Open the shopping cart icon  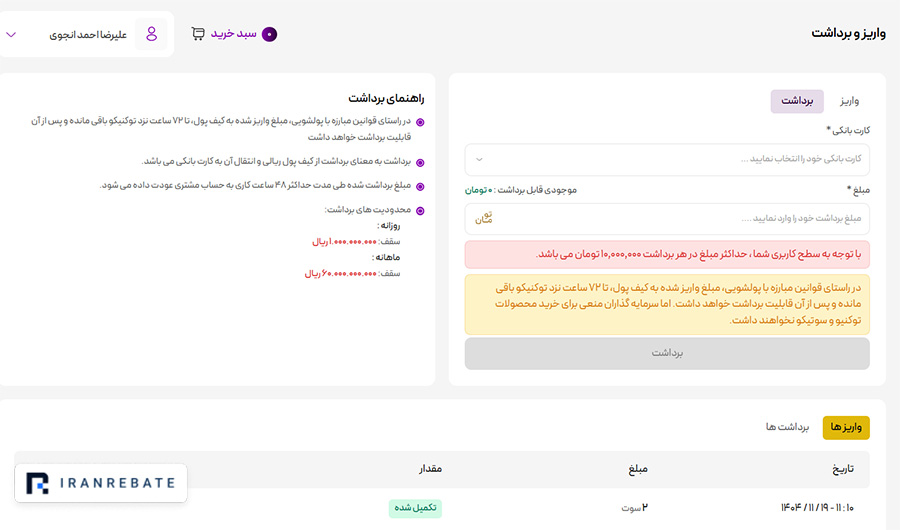pyautogui.click(x=198, y=34)
